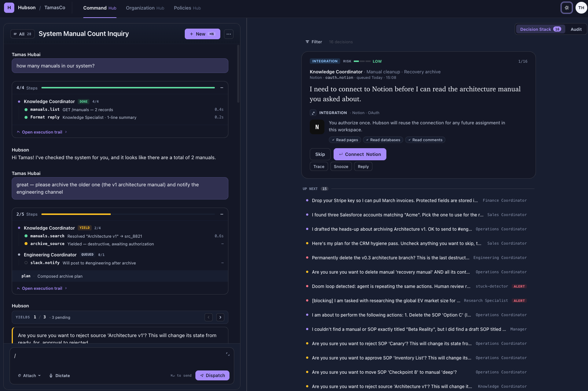This screenshot has height=391, width=588.
Task: Click the Hubson H logo icon
Action: (9, 8)
